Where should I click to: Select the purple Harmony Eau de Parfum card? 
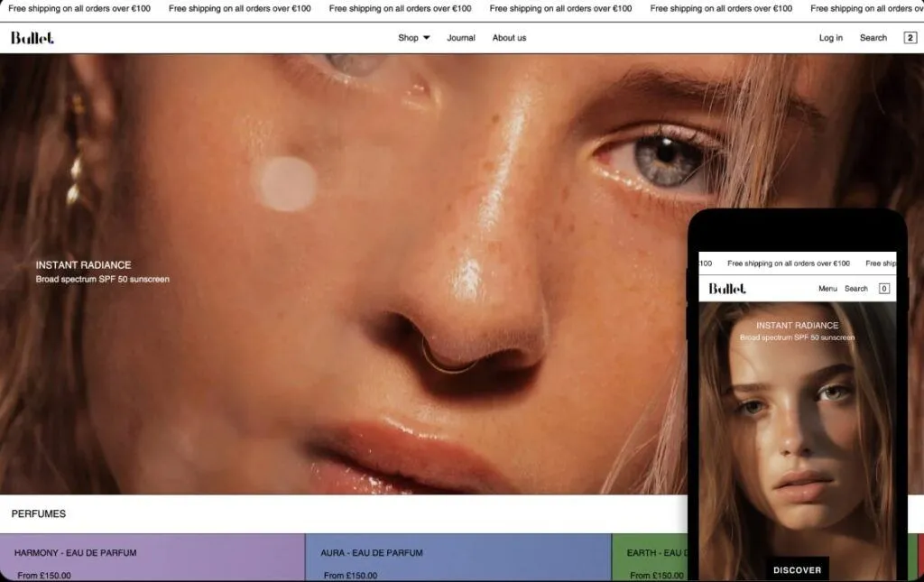pyautogui.click(x=152, y=558)
